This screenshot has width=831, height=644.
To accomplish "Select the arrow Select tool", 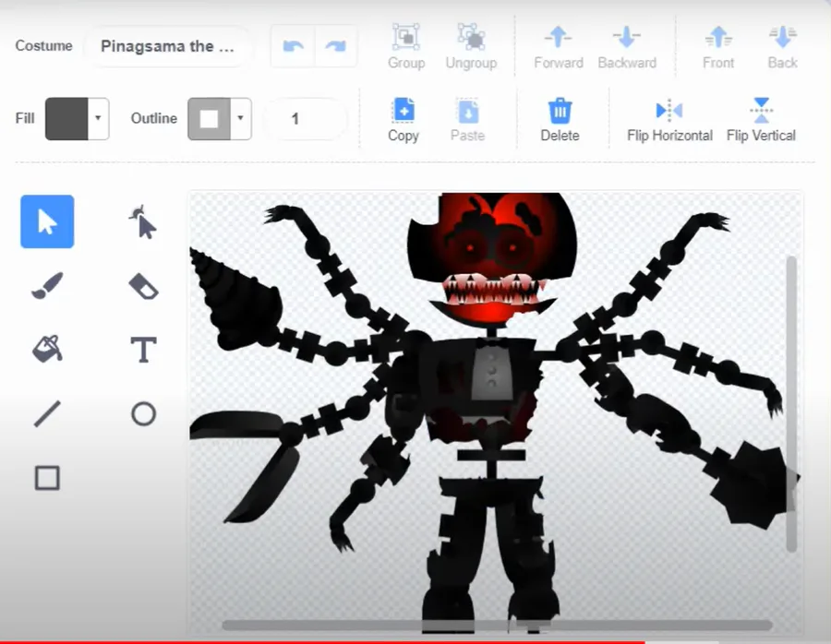I will click(x=47, y=221).
